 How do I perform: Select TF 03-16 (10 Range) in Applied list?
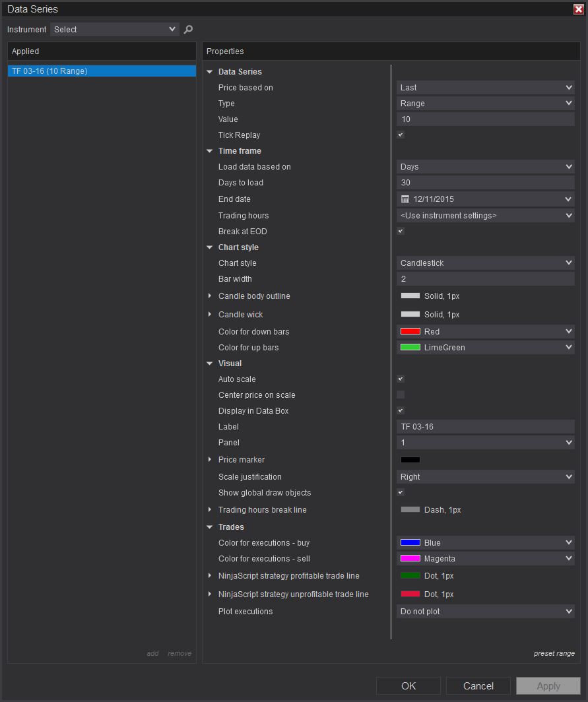tap(102, 71)
